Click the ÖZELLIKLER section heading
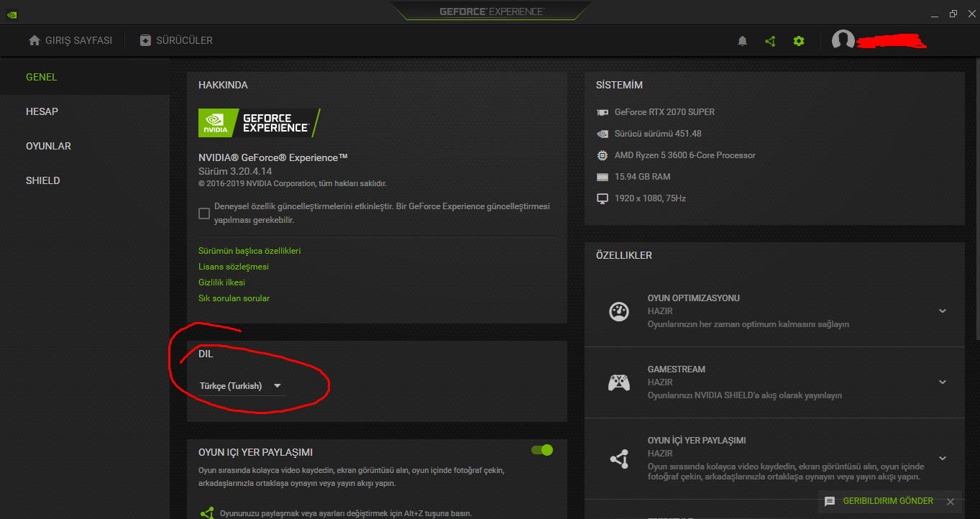The image size is (980, 519). (x=624, y=255)
